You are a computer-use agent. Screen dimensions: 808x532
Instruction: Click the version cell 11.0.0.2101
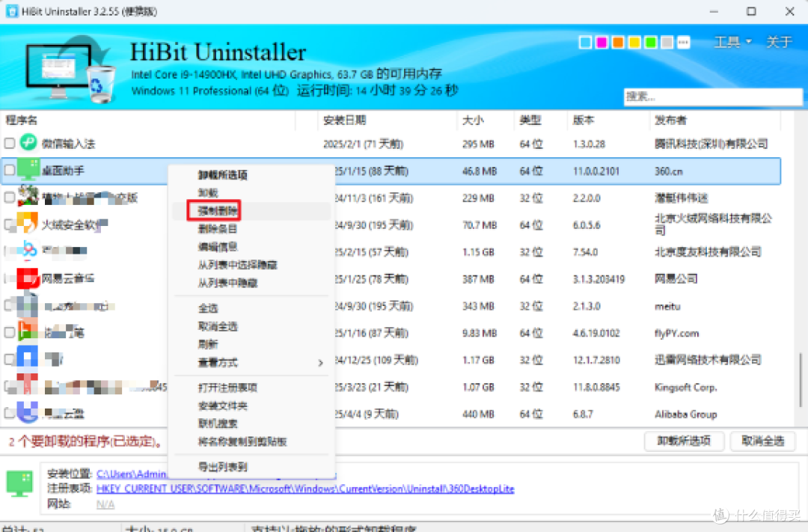pos(596,171)
